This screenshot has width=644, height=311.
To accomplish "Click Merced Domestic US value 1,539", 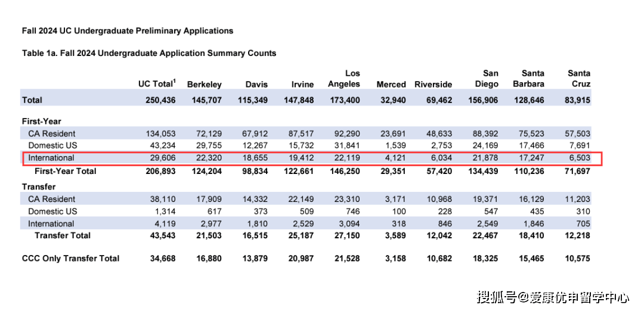I will tap(395, 145).
